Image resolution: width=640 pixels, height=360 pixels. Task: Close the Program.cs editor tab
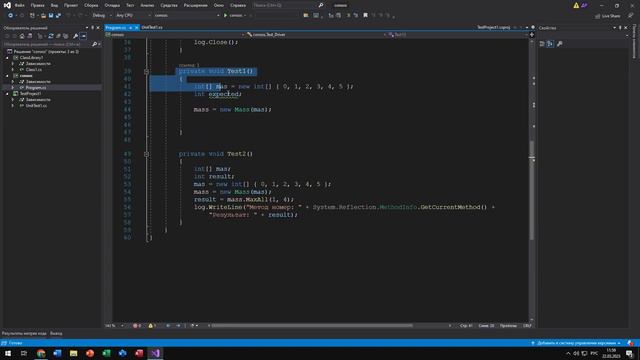coord(136,27)
